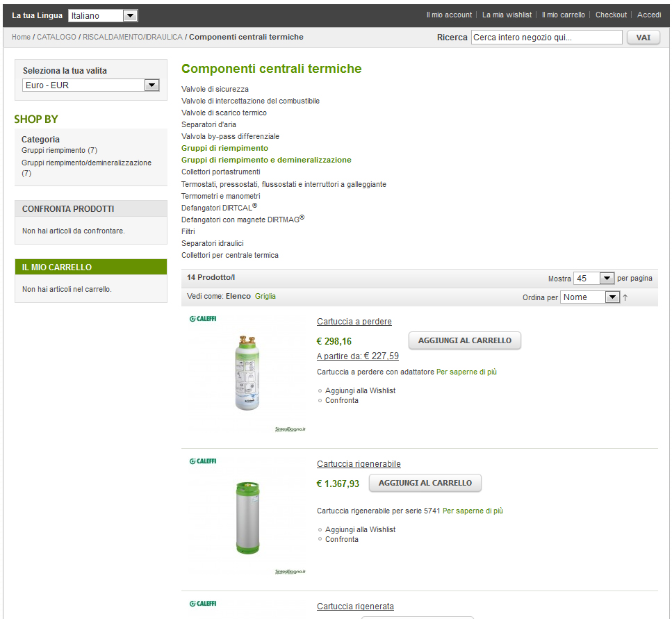
Task: Open the Gruppi di riempimento subcategory
Action: pyautogui.click(x=224, y=148)
